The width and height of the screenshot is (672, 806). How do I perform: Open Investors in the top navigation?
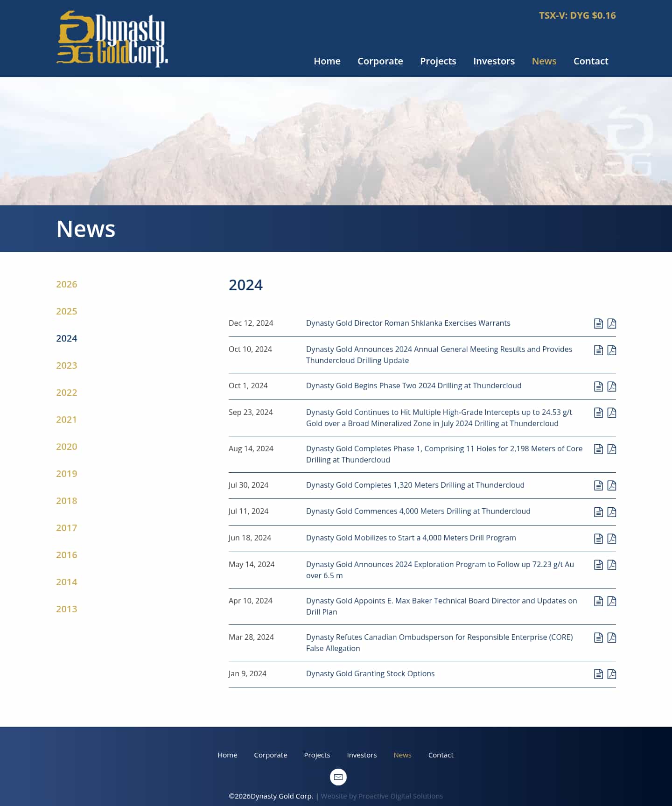click(x=494, y=61)
